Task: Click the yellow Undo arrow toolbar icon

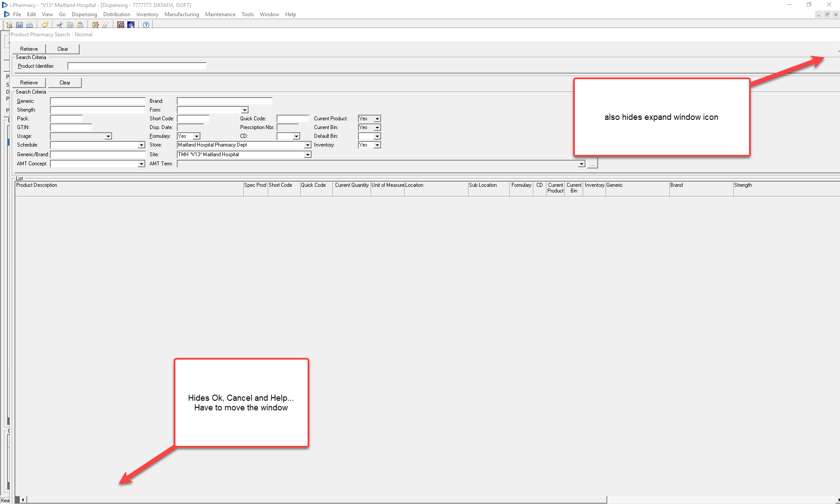Action: point(45,25)
